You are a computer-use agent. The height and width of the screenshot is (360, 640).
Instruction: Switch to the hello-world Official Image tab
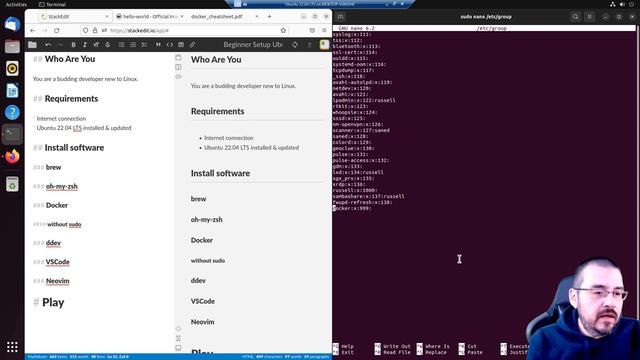149,16
